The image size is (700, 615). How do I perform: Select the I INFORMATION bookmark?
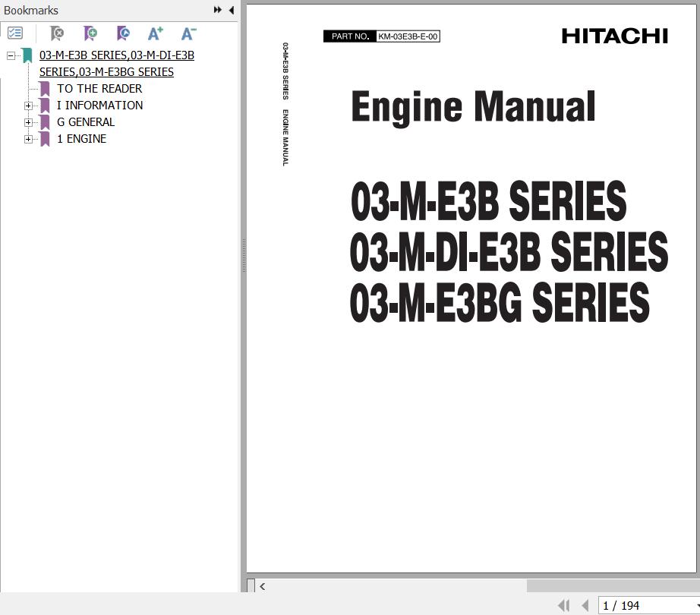[99, 106]
